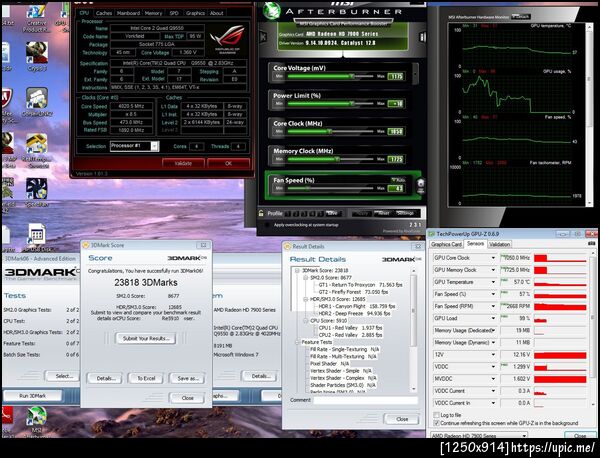Launch the Crysis 3 desktop shortcut

coord(37,55)
